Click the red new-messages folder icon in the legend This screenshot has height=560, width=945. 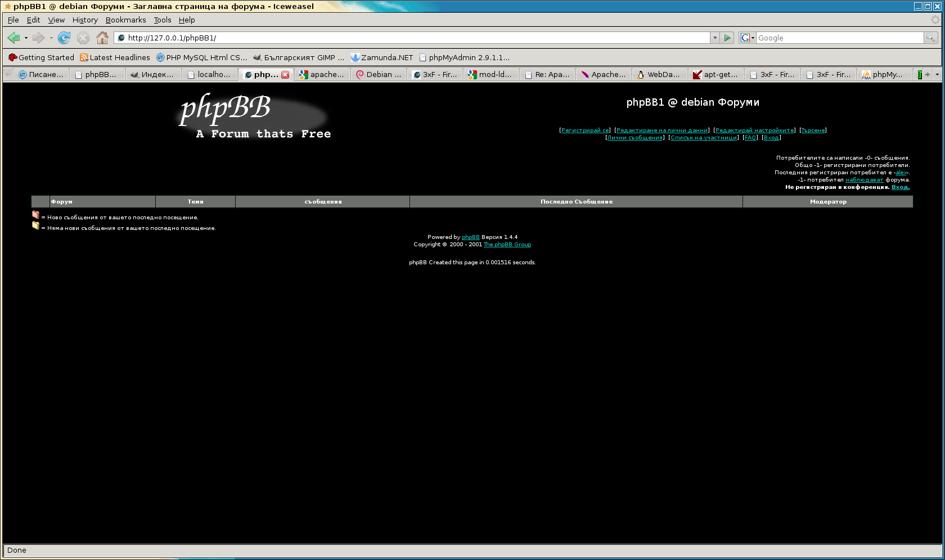[35, 215]
